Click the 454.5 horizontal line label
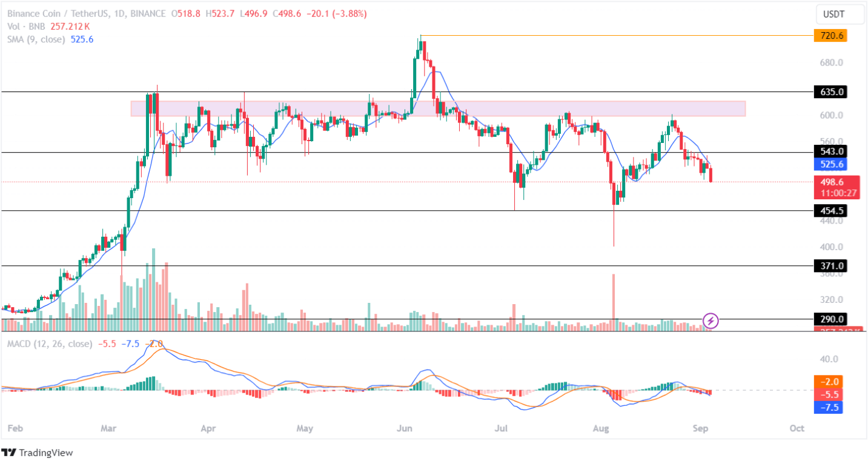This screenshot has height=461, width=868. click(x=831, y=211)
